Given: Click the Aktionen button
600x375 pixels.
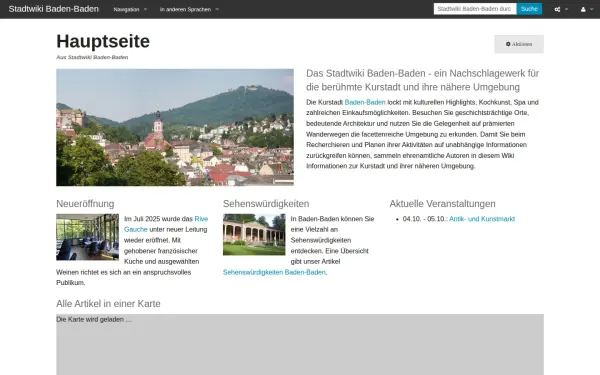Looking at the screenshot, I should point(519,44).
